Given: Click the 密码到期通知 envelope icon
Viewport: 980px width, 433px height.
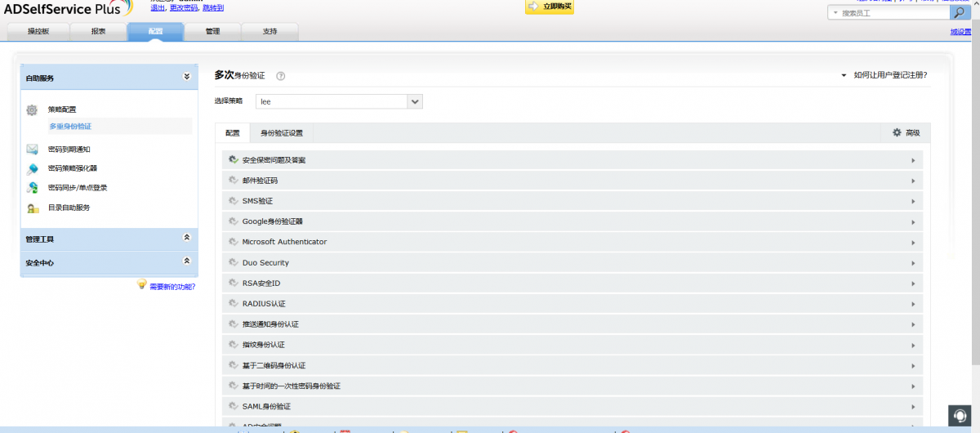Looking at the screenshot, I should click(x=32, y=149).
